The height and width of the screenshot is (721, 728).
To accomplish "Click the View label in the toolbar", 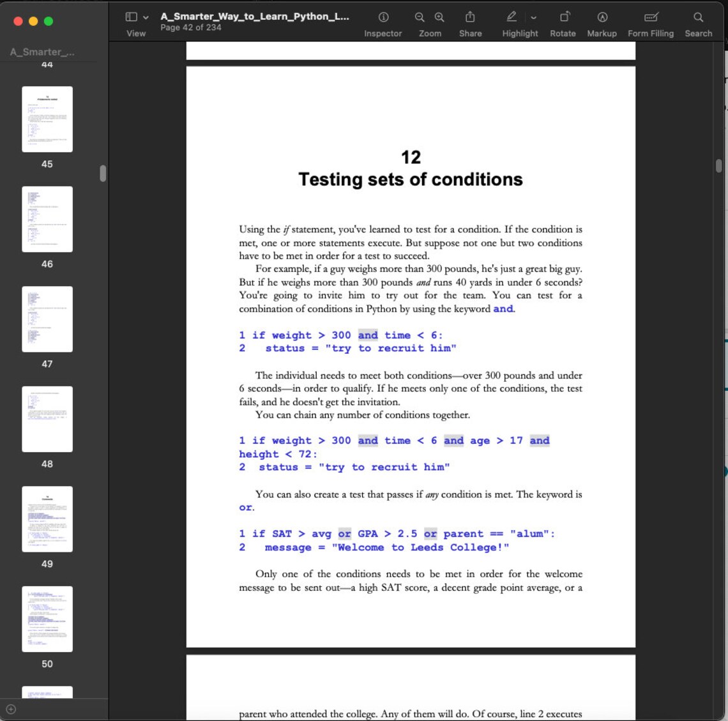I will (135, 33).
